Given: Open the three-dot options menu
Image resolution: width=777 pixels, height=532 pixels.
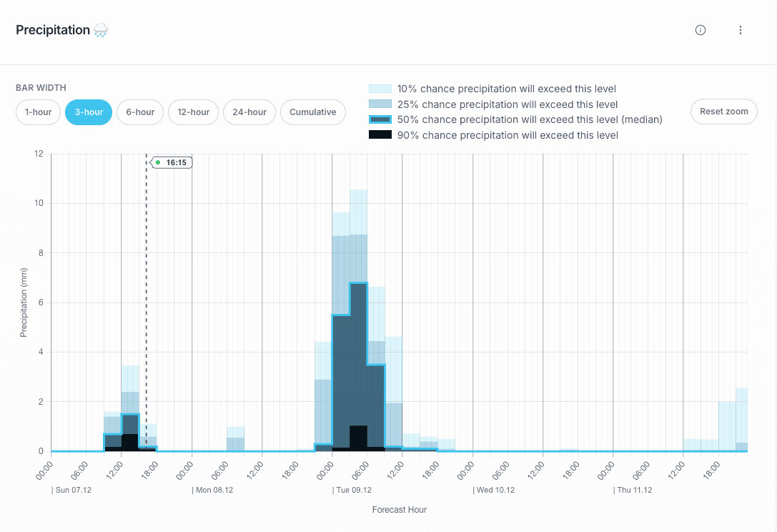Looking at the screenshot, I should click(x=741, y=30).
